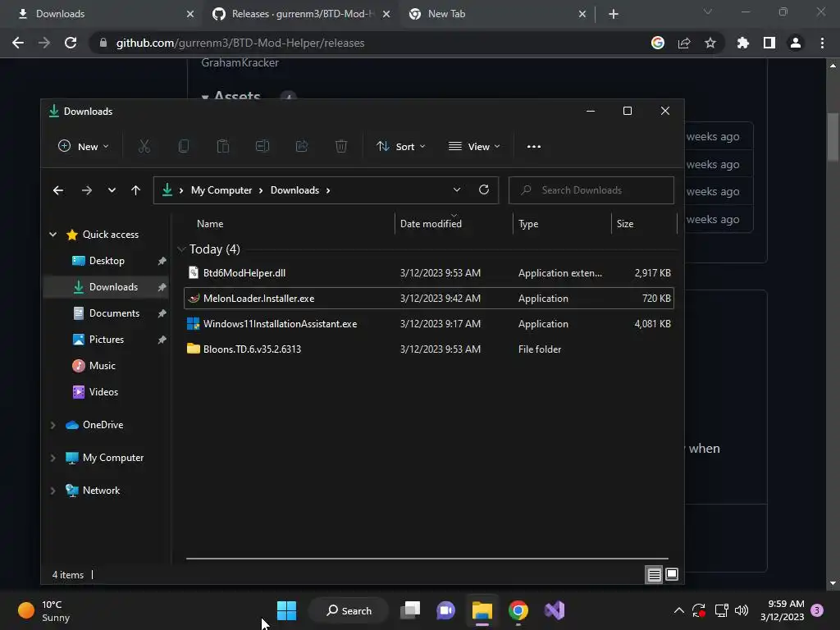Click the Paste icon in Explorer toolbar
This screenshot has height=630, width=840.
[x=223, y=146]
